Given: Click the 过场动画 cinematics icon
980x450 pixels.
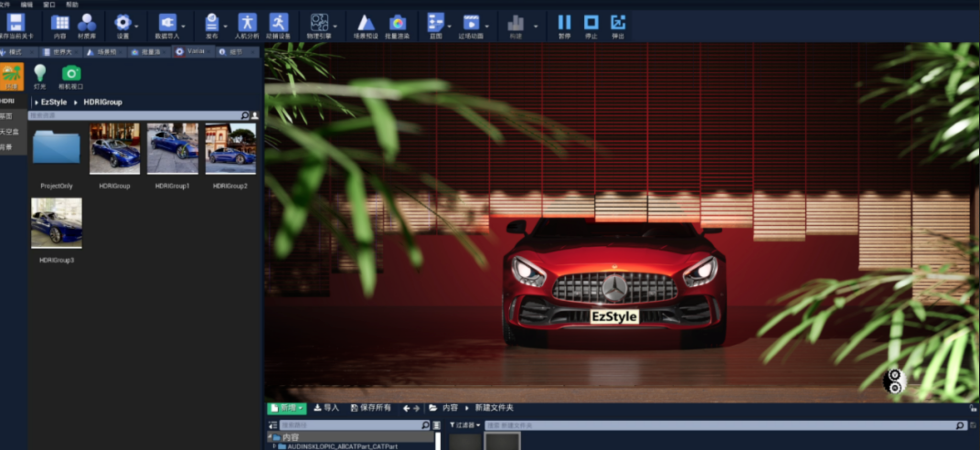Looking at the screenshot, I should tap(471, 22).
